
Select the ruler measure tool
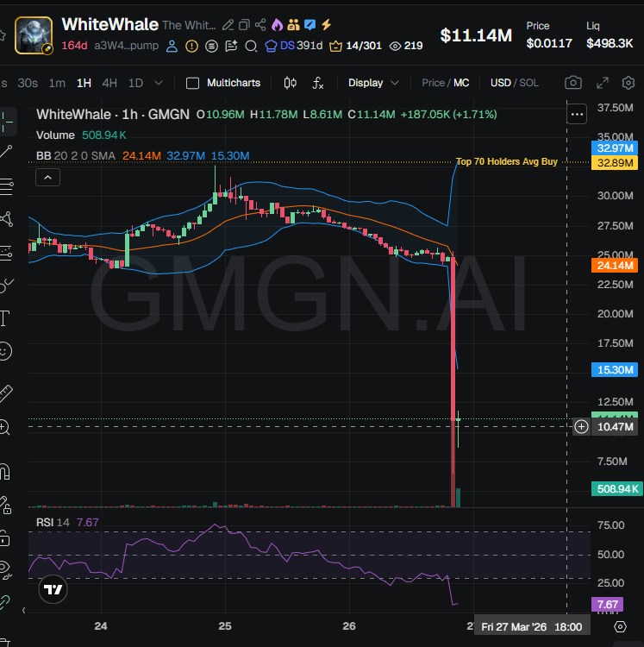(x=6, y=393)
